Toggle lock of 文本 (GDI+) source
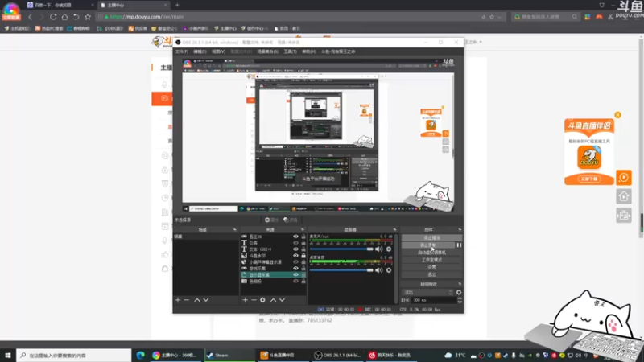The width and height of the screenshot is (644, 362). coord(303,249)
